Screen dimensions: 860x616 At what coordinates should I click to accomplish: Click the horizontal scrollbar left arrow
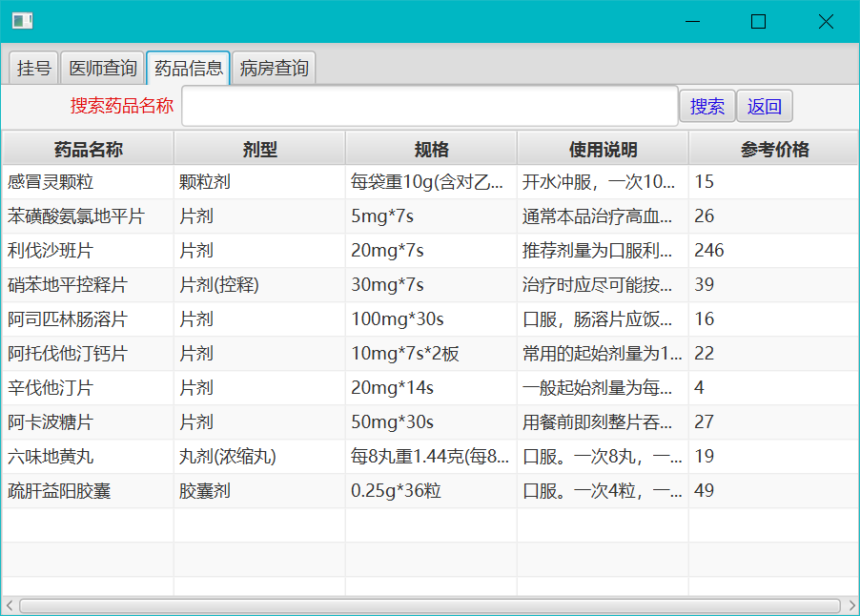(x=9, y=606)
